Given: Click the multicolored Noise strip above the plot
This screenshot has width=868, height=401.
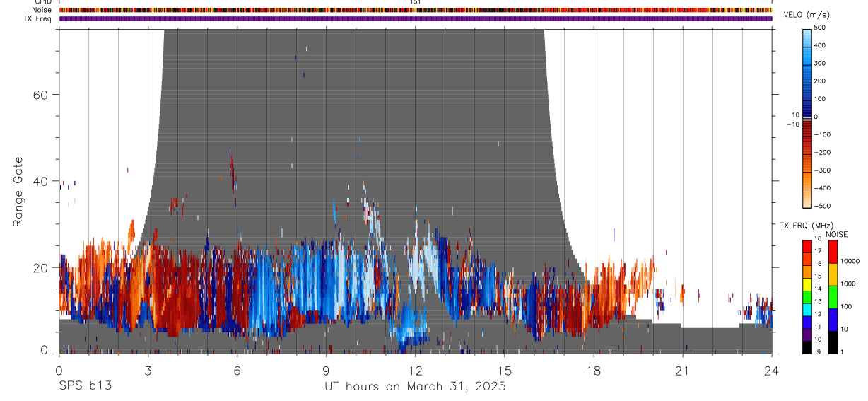Looking at the screenshot, I should [415, 10].
